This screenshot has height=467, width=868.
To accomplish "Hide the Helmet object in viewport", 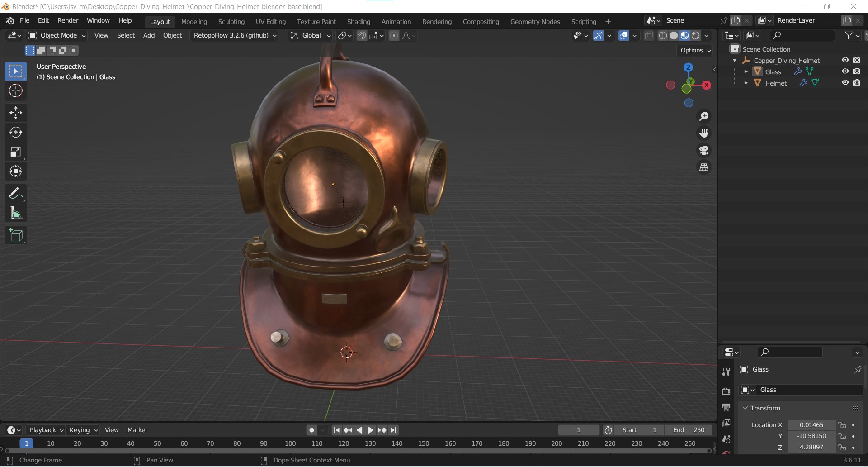I will 845,83.
